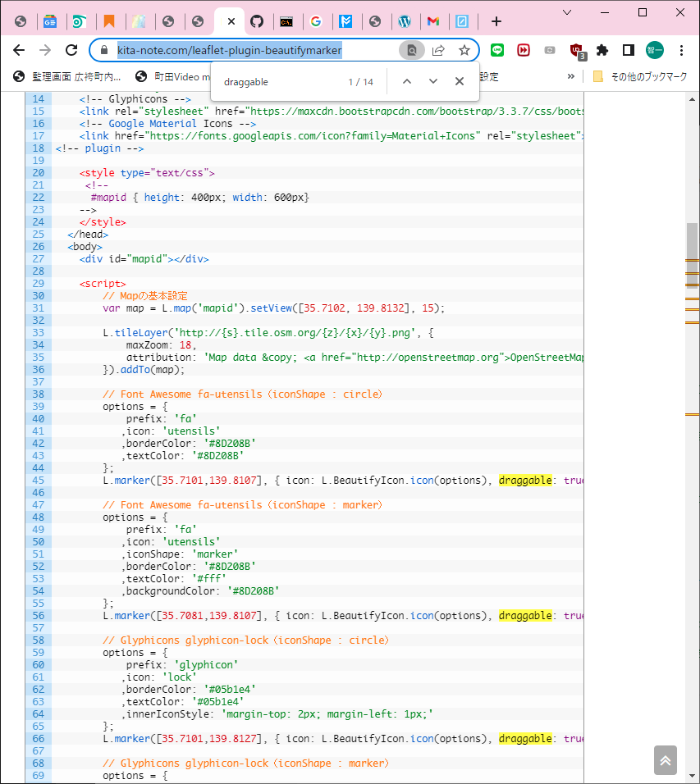Viewport: 700px width, 784px height.
Task: Jump to previous find-in-page match
Action: click(x=407, y=81)
